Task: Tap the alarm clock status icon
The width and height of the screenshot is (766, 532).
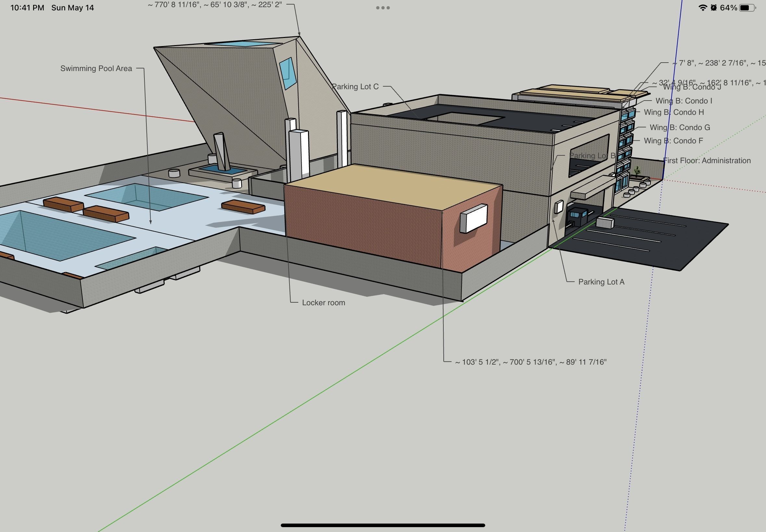Action: [713, 8]
